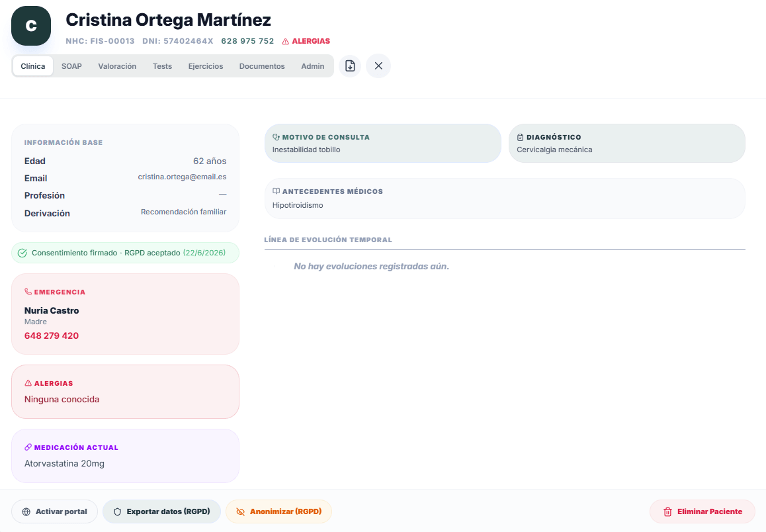Switch to the SOAP tab
This screenshot has width=766, height=532.
[72, 66]
